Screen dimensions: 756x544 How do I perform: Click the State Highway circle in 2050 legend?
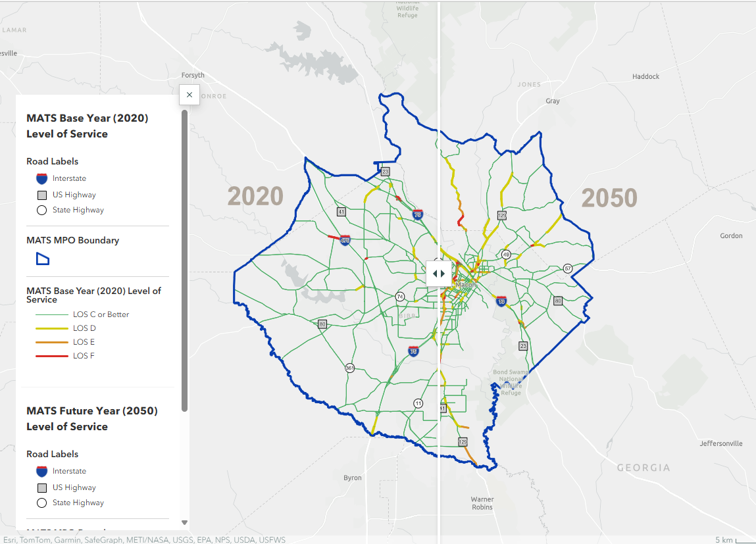42,503
